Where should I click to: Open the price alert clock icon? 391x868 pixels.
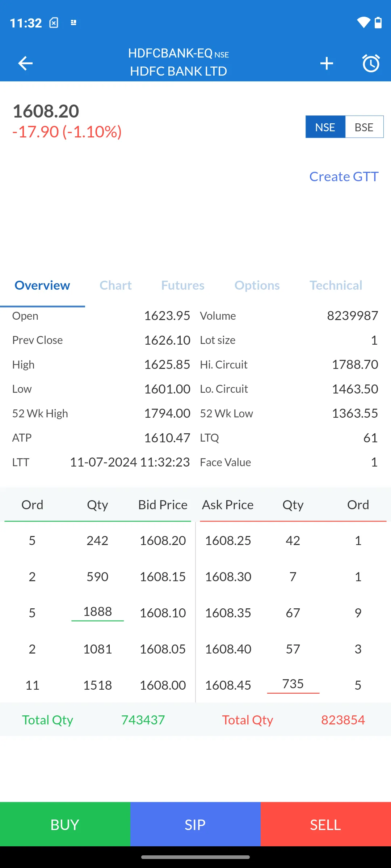[371, 63]
